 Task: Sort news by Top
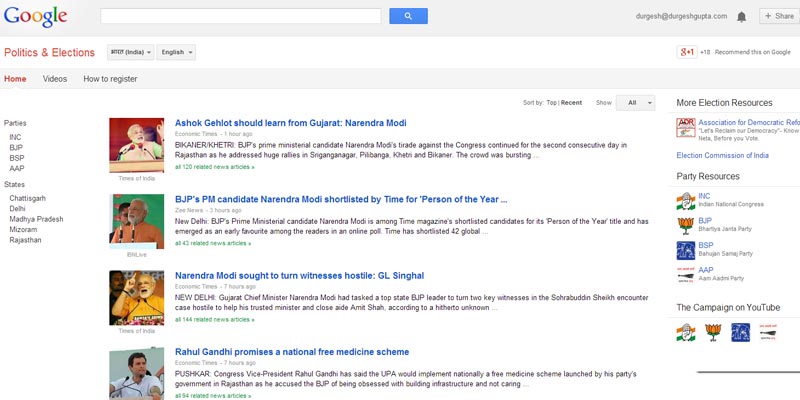(551, 103)
